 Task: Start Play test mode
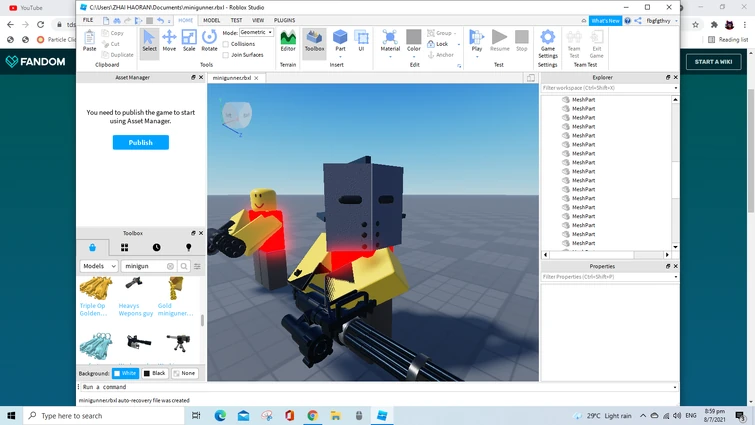477,39
